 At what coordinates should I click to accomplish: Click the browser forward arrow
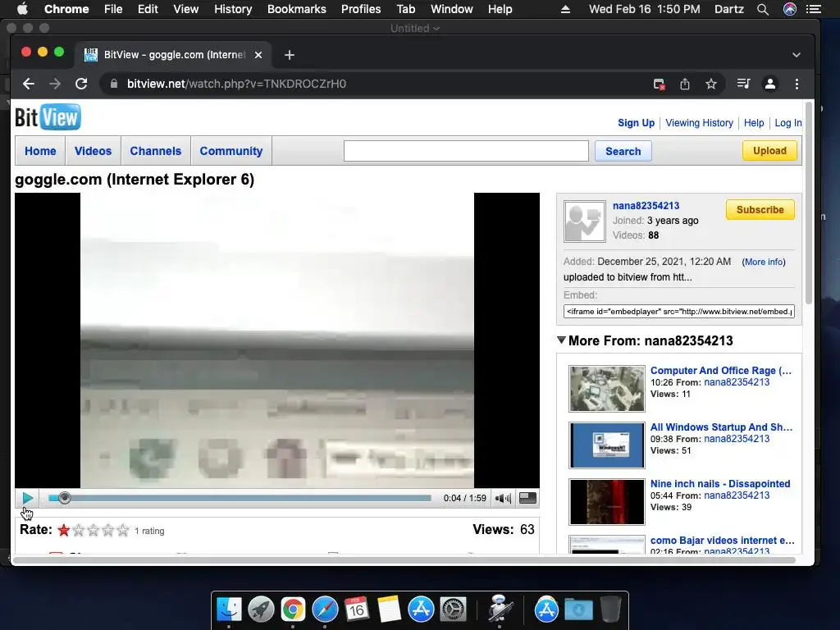[55, 84]
